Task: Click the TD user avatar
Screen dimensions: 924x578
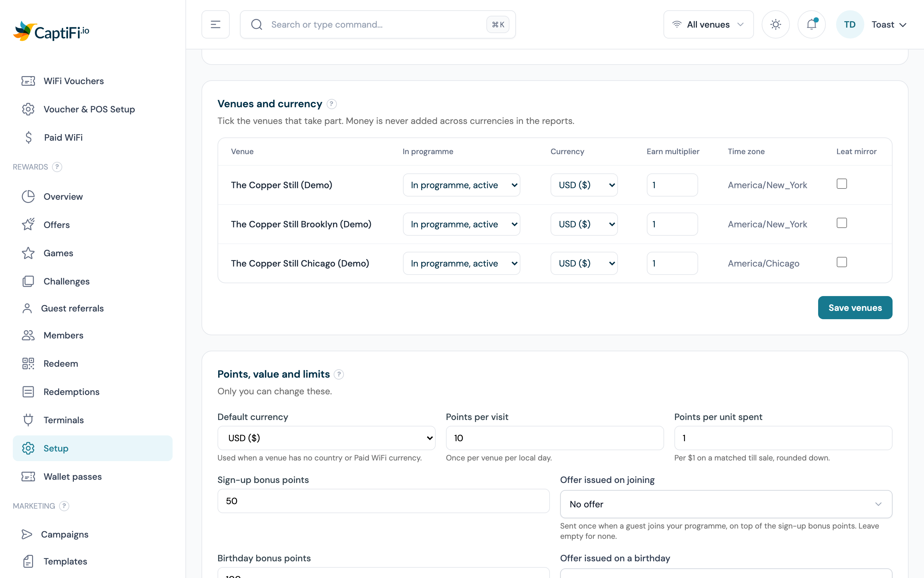Action: 850,24
